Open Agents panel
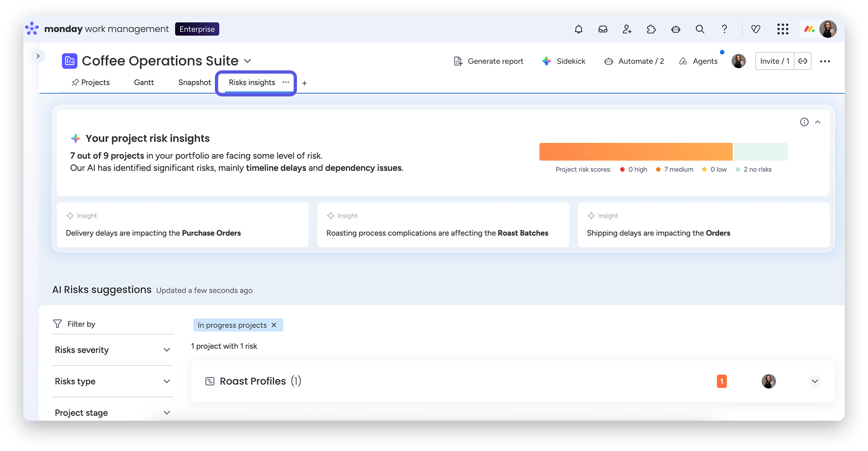The height and width of the screenshot is (451, 868). (698, 61)
